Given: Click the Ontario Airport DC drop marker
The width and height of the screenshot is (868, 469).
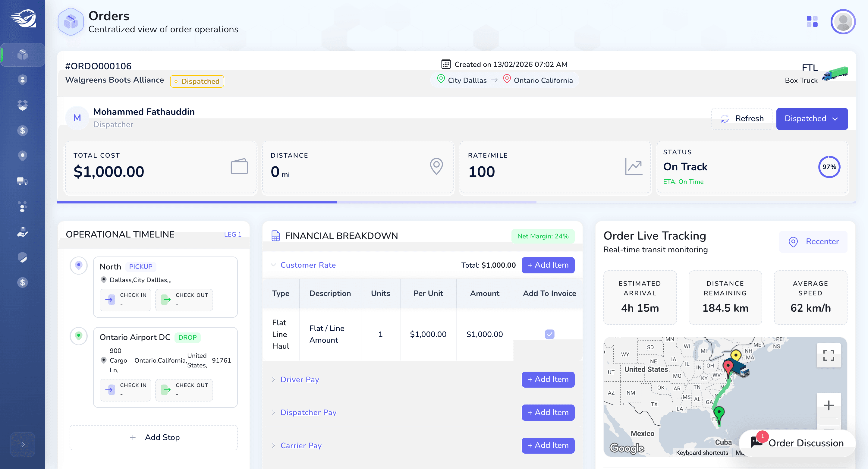Looking at the screenshot, I should (x=78, y=336).
